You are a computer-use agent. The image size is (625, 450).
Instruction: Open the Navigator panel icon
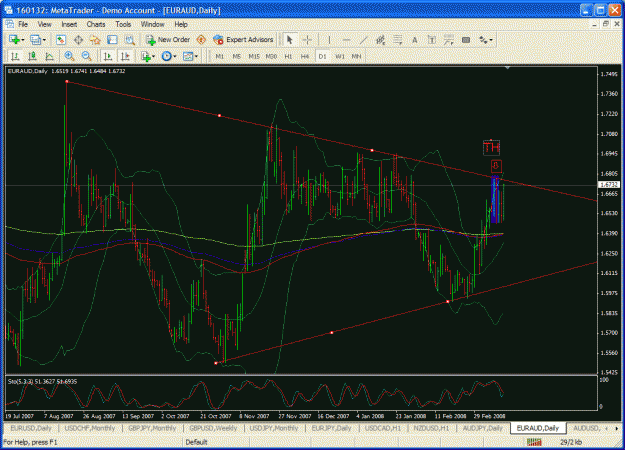95,40
